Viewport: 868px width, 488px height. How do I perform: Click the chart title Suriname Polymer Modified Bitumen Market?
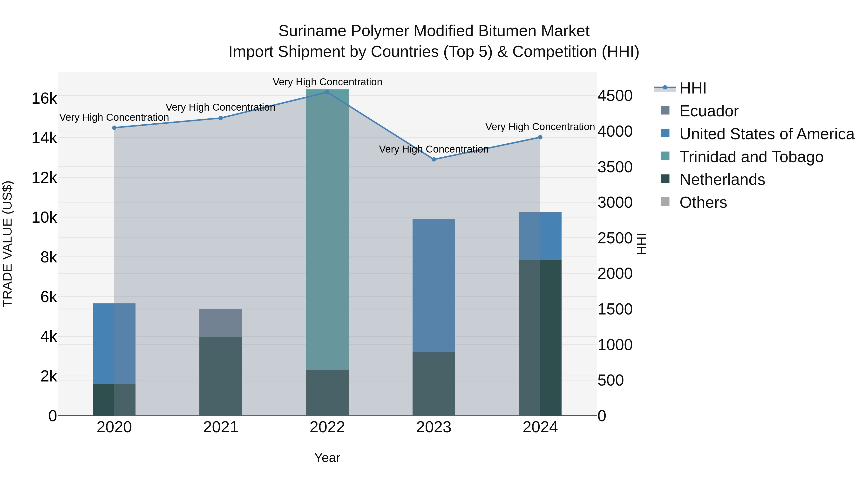434,31
